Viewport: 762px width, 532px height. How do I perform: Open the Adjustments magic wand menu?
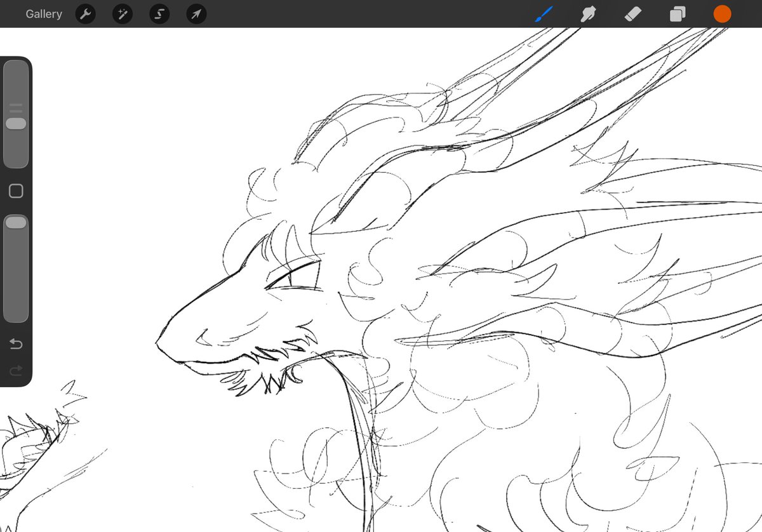(x=123, y=14)
